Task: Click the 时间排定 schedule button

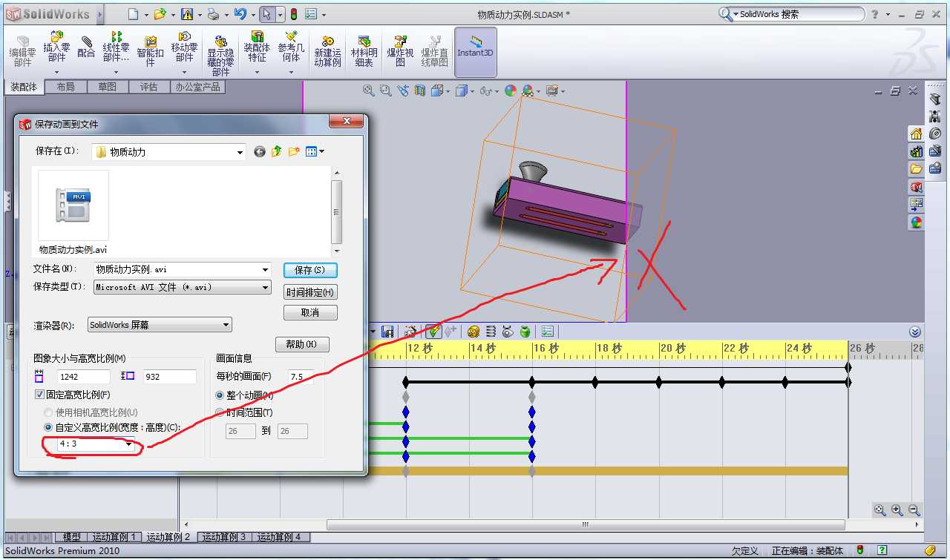Action: tap(310, 292)
